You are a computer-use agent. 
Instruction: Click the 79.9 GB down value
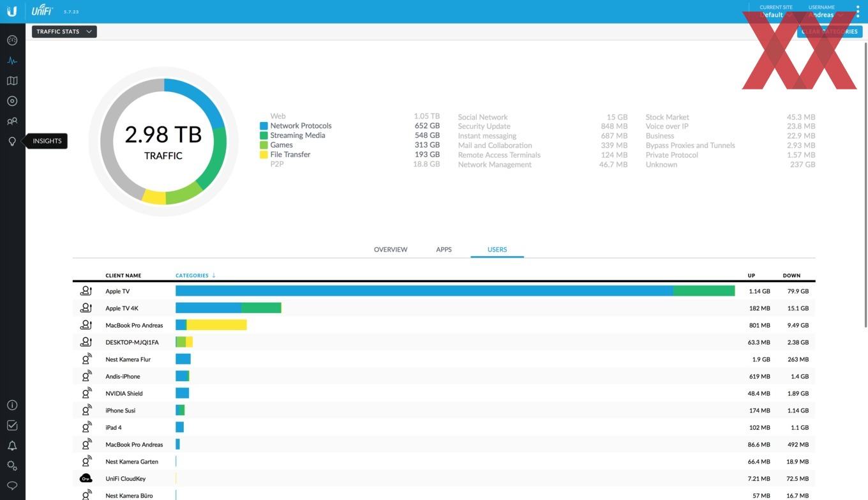click(798, 291)
